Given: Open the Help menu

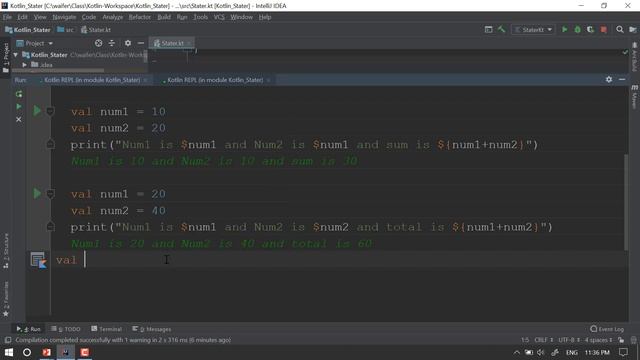Looking at the screenshot, I should [x=265, y=17].
